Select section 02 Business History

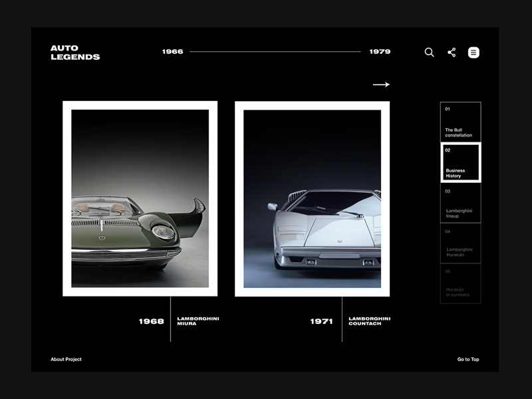(460, 162)
